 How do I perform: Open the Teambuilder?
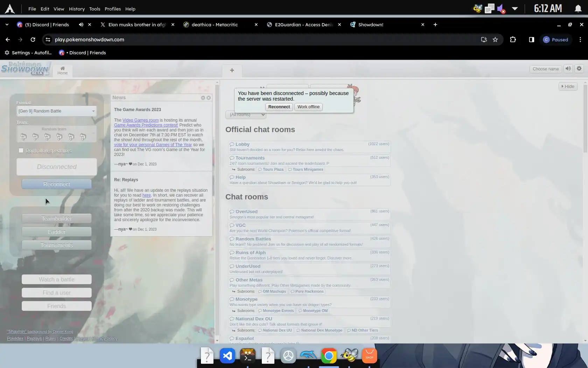57,219
